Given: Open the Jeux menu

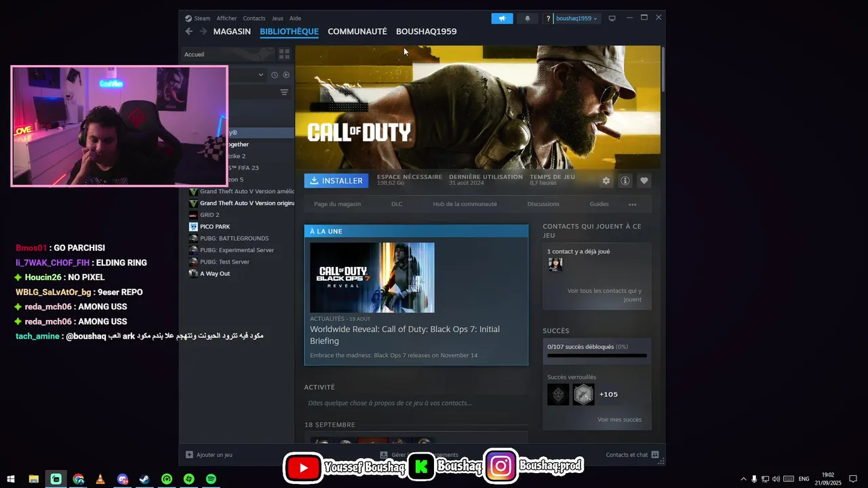Looking at the screenshot, I should [x=277, y=18].
